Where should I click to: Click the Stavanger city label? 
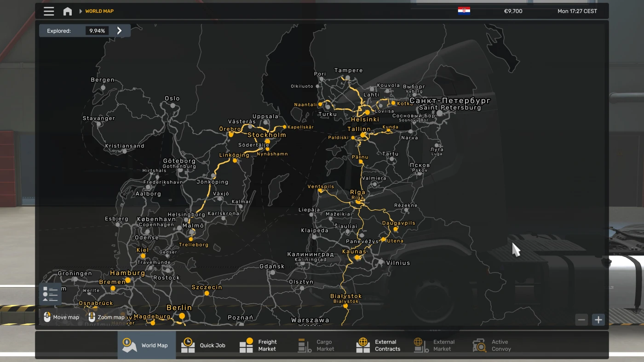point(99,119)
